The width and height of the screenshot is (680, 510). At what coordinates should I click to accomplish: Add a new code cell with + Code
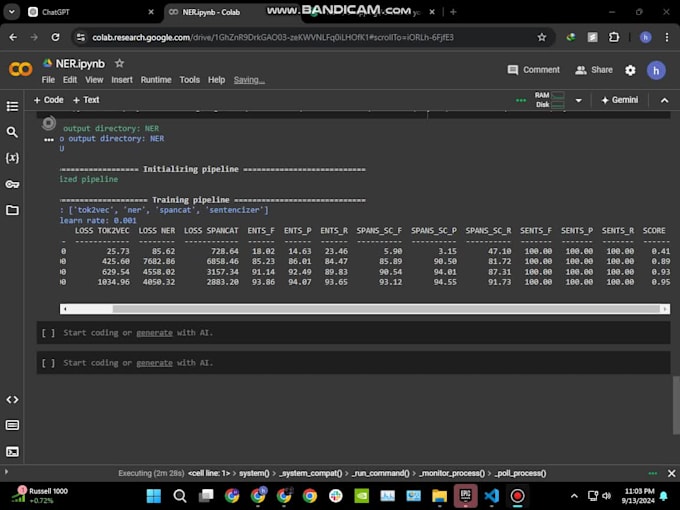pos(48,100)
